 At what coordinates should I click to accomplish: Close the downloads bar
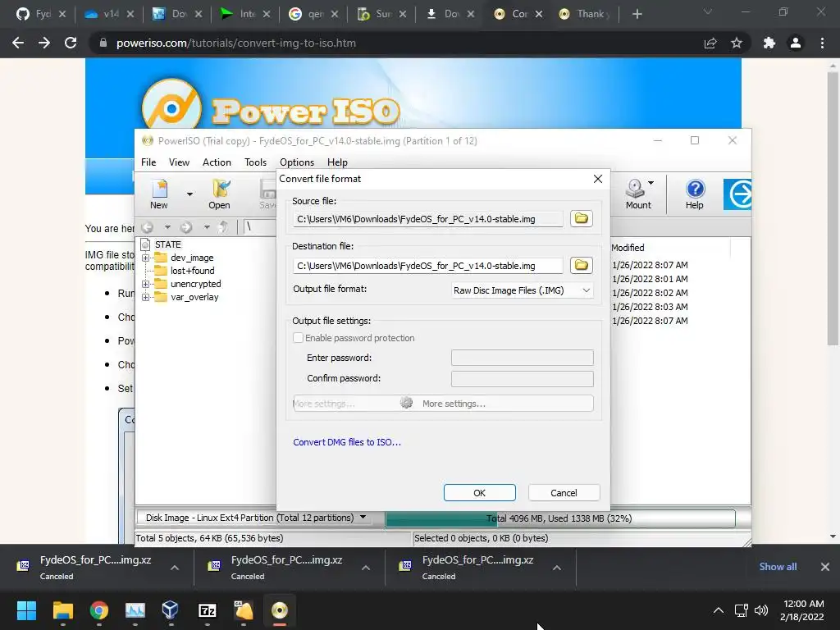[x=825, y=567]
